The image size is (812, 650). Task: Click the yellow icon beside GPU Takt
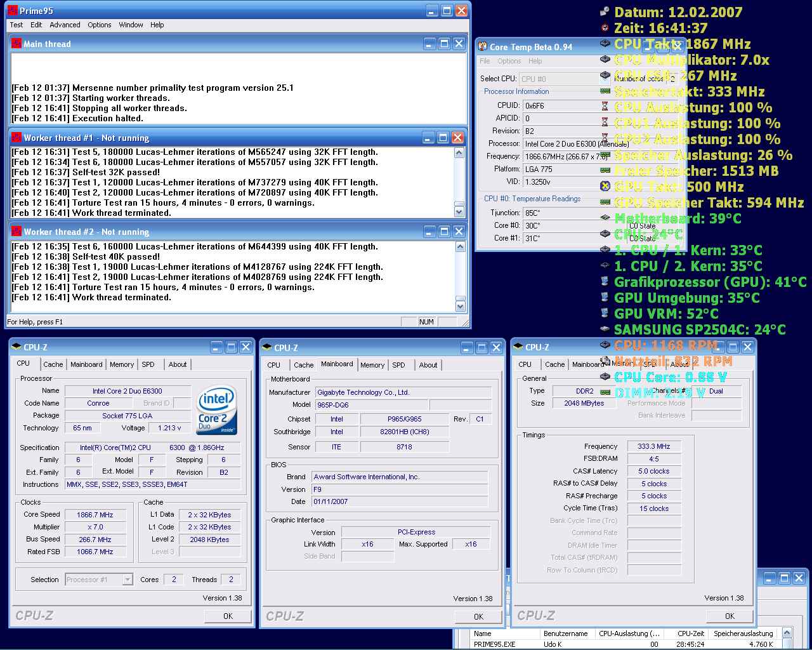[x=605, y=186]
